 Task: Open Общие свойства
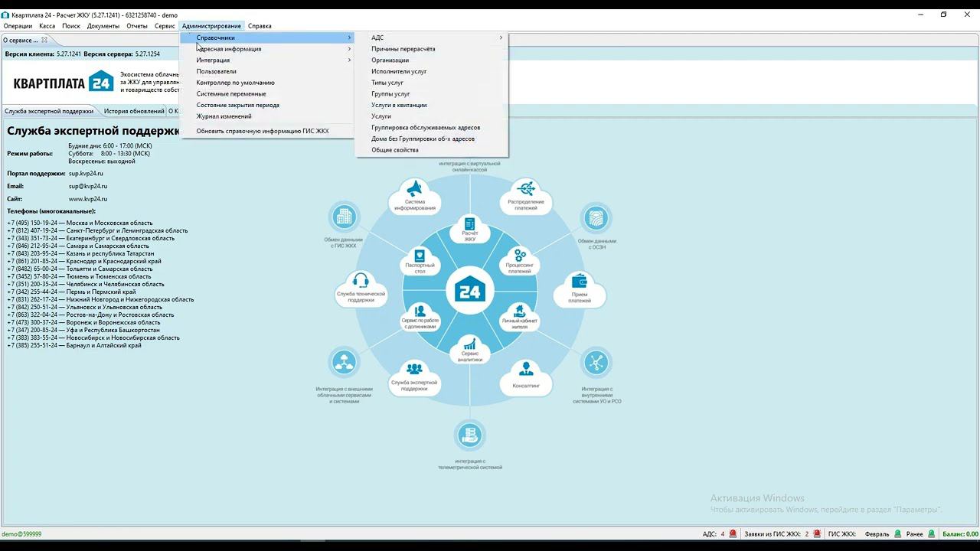point(432,150)
